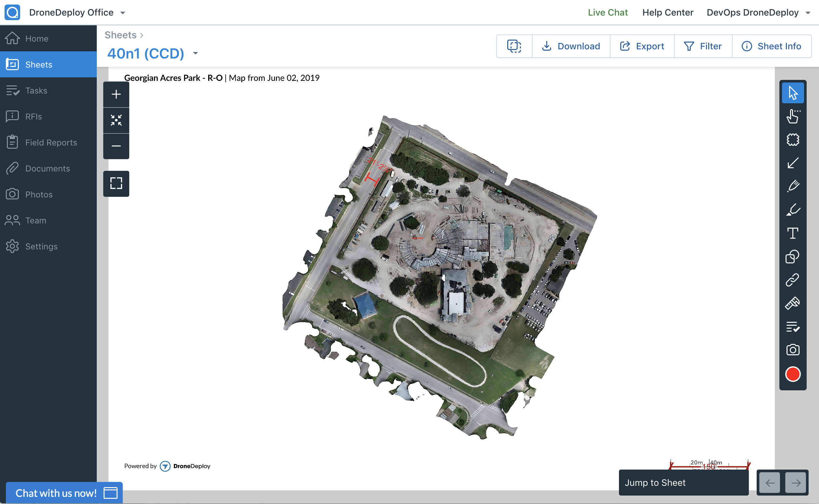Open the red color swatch picker
Screen dimensions: 819x504
(793, 374)
